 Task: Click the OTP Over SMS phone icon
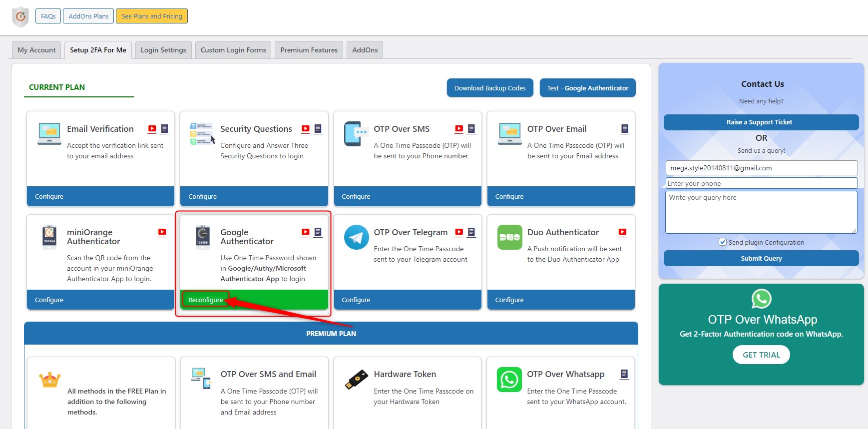(x=356, y=134)
